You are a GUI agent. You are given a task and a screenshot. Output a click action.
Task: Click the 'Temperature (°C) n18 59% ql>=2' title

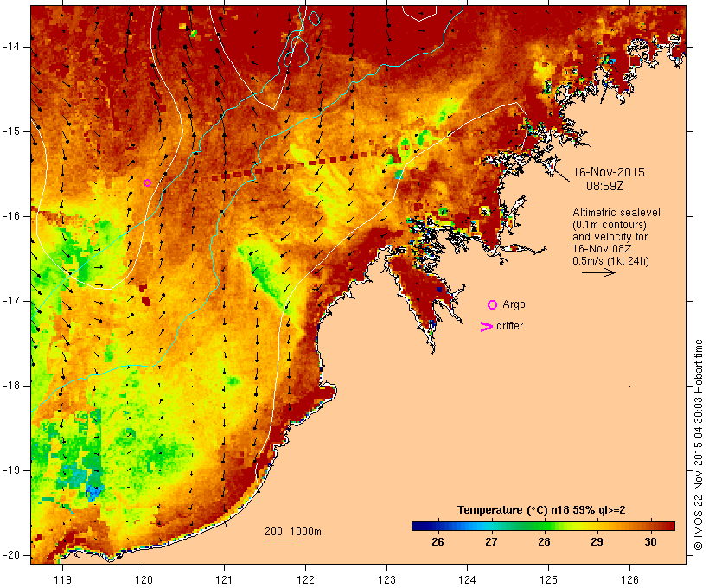pos(541,510)
